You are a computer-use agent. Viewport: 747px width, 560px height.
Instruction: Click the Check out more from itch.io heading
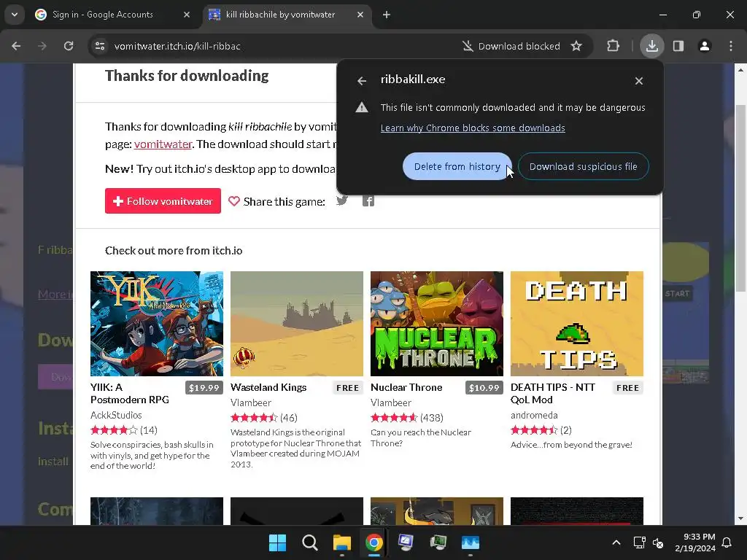pos(174,251)
